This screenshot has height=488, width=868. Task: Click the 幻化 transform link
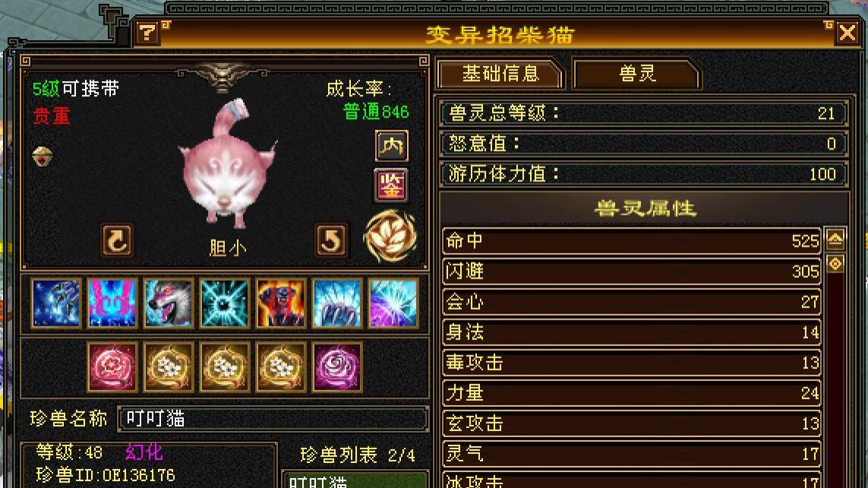[144, 452]
